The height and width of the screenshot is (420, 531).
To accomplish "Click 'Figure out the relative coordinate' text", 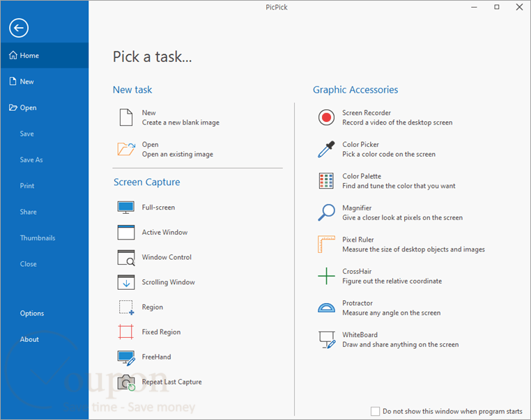I will click(x=392, y=281).
